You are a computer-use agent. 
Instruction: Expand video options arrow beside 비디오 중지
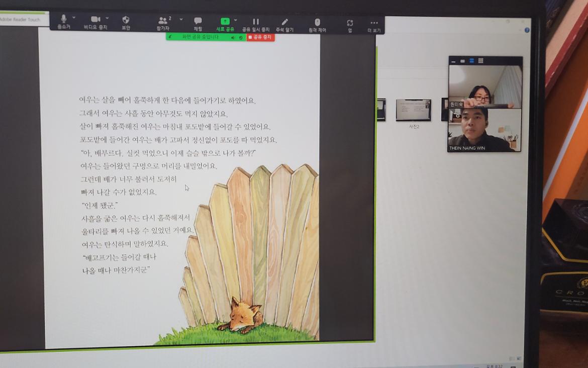coord(107,18)
